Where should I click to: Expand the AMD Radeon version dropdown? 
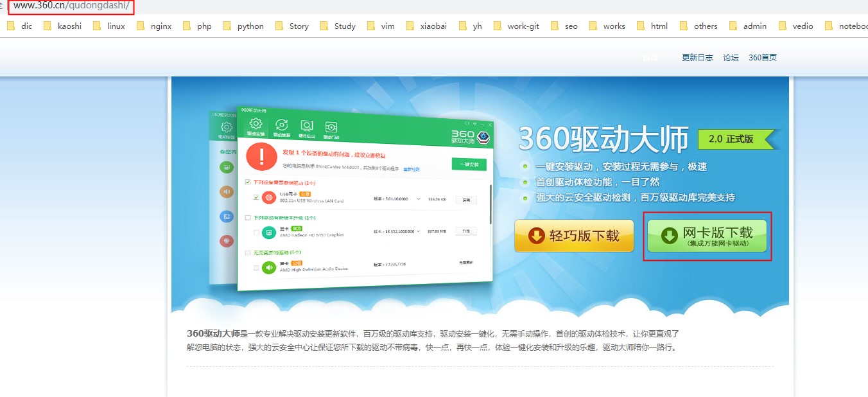pyautogui.click(x=419, y=231)
